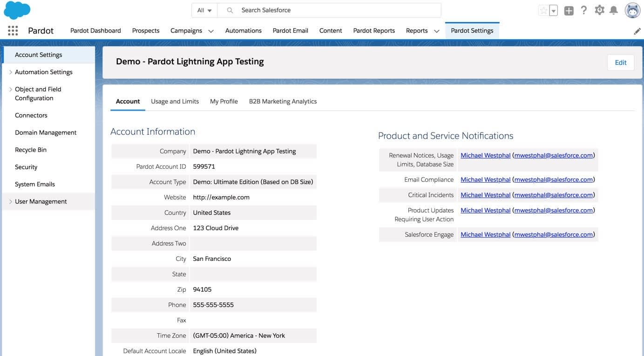Click the Product and Service Notifications heading

[x=446, y=136]
